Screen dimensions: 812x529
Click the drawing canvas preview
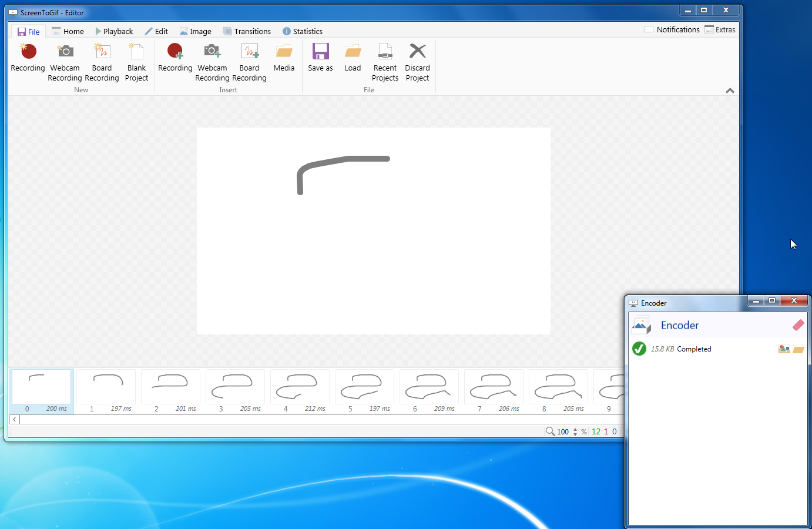(374, 231)
